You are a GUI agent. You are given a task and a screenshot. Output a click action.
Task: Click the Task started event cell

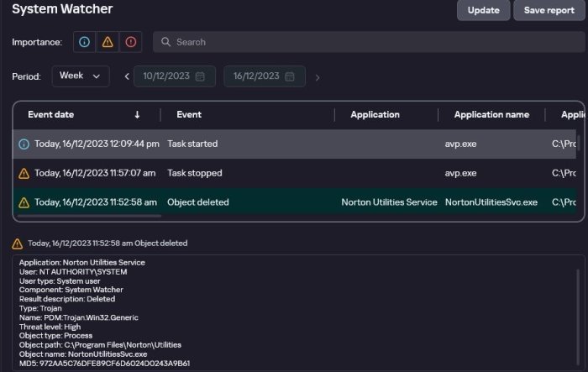[192, 144]
